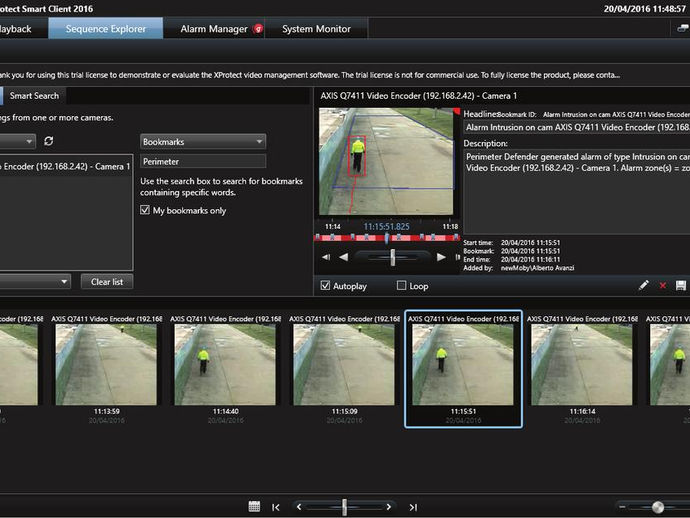The height and width of the screenshot is (518, 690).
Task: Click the left arrow of the bottom navigation slider
Action: pos(299,507)
